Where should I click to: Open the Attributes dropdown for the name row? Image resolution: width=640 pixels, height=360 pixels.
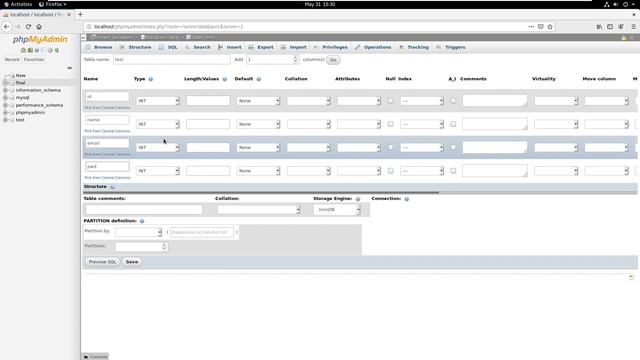[x=359, y=124]
